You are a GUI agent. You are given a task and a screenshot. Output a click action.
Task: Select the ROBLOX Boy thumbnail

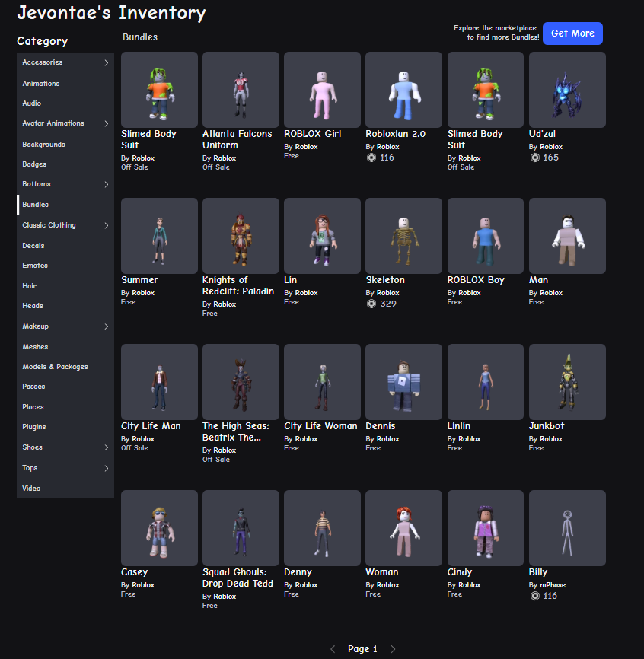[x=486, y=236]
